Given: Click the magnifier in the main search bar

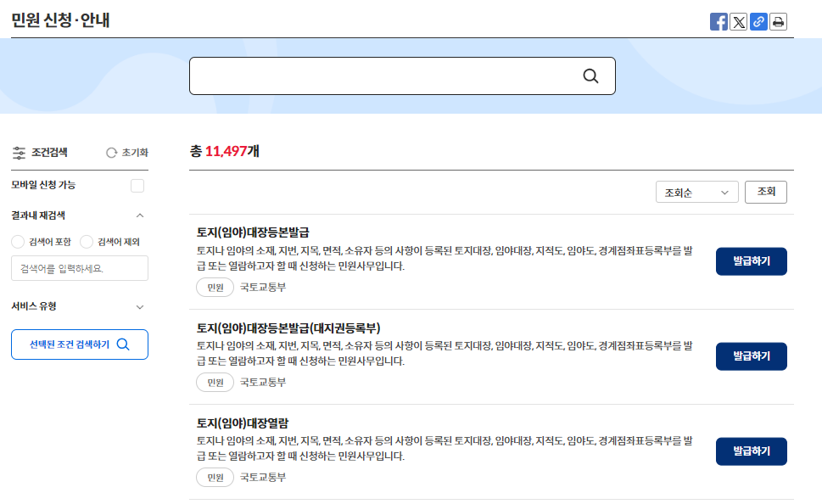Looking at the screenshot, I should tap(590, 76).
